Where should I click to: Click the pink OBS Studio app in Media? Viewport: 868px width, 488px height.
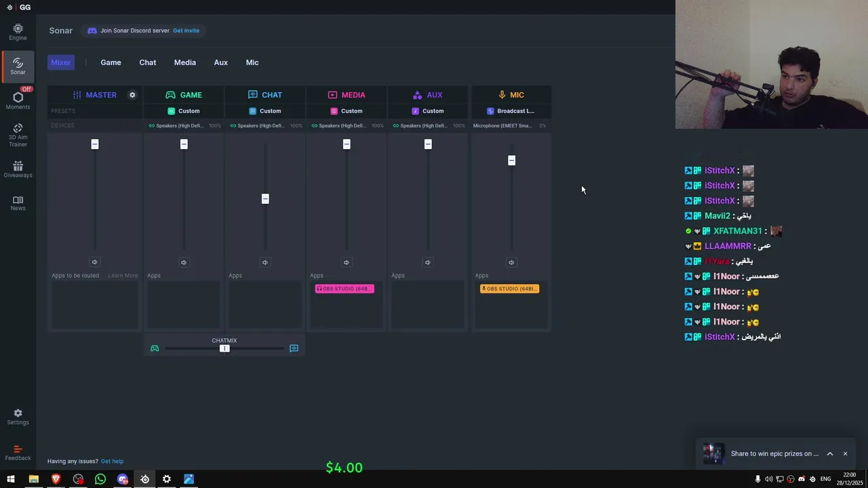point(344,289)
